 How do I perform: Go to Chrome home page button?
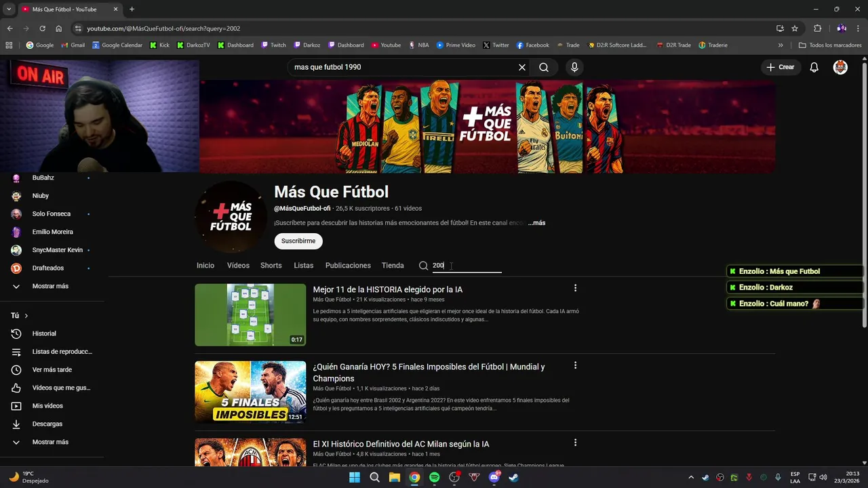(x=58, y=28)
